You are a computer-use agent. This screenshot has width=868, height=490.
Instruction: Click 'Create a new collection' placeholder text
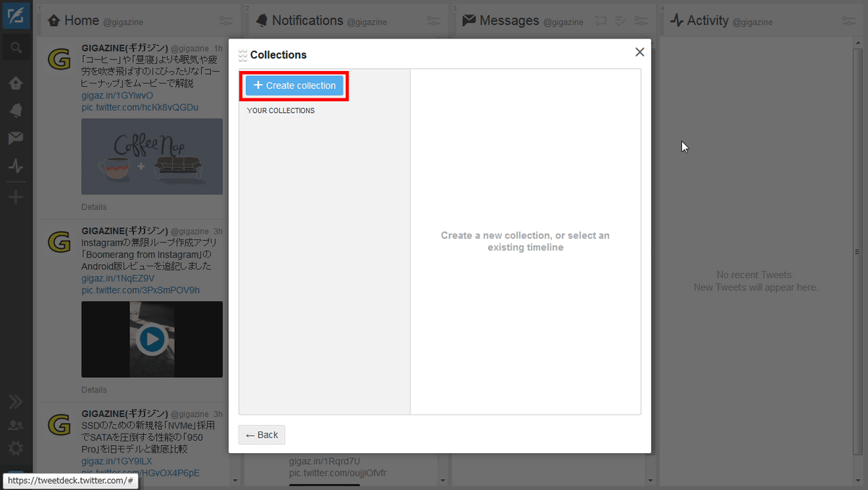click(x=525, y=241)
